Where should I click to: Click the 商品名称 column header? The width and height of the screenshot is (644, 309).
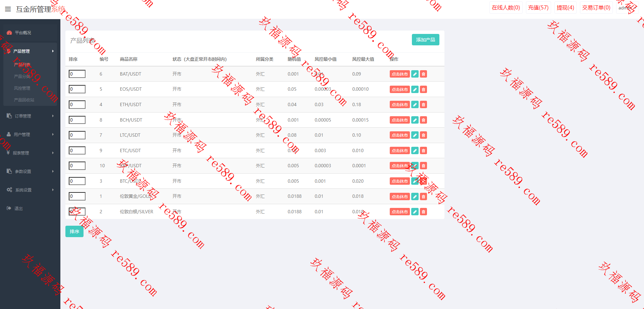pyautogui.click(x=129, y=59)
